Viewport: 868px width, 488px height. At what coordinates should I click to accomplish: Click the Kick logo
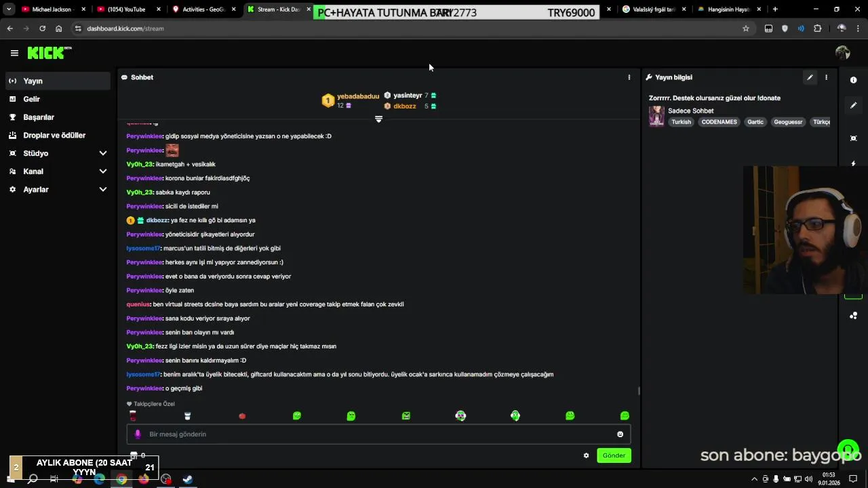49,53
